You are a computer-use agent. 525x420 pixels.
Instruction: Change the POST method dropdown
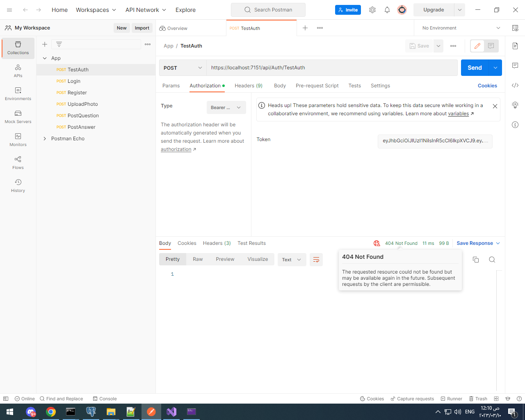click(x=183, y=68)
